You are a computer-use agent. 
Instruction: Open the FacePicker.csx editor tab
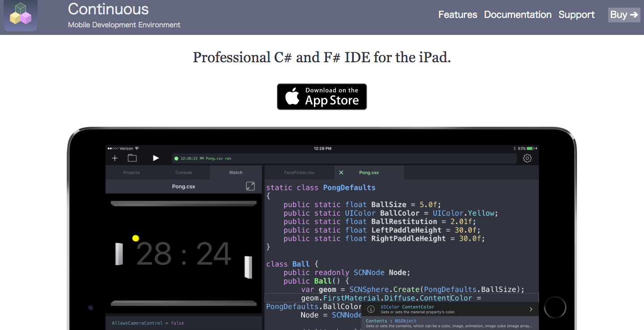(x=299, y=172)
